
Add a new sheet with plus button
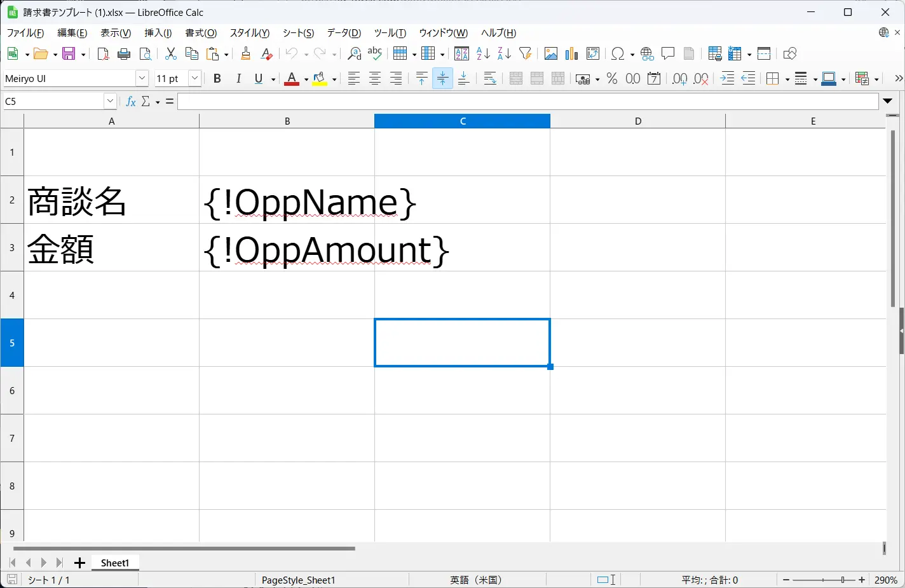[x=79, y=563]
